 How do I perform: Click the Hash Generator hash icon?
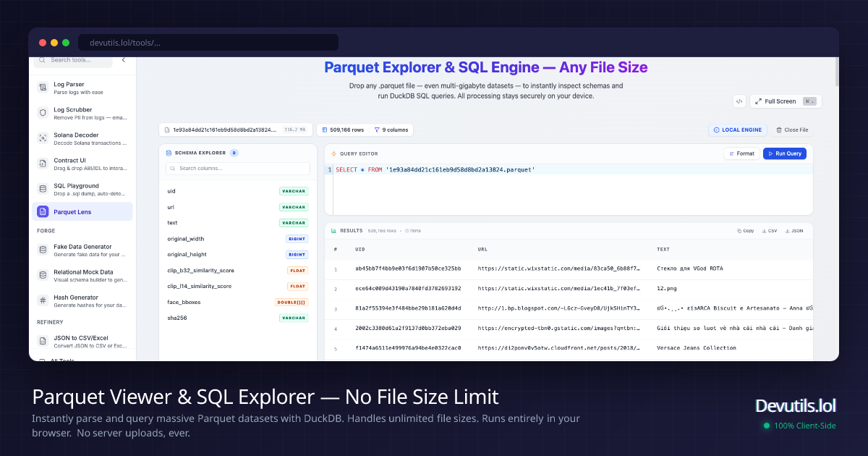point(43,300)
